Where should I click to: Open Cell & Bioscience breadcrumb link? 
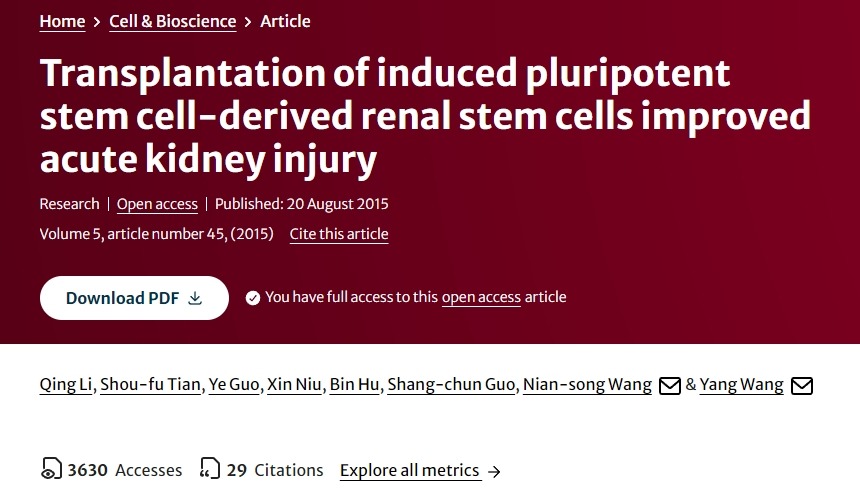(173, 21)
